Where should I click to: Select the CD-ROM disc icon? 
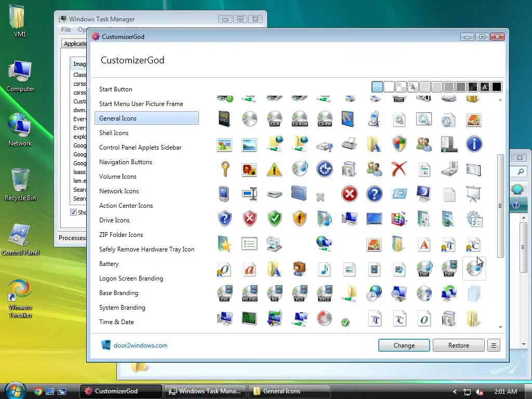tap(300, 119)
